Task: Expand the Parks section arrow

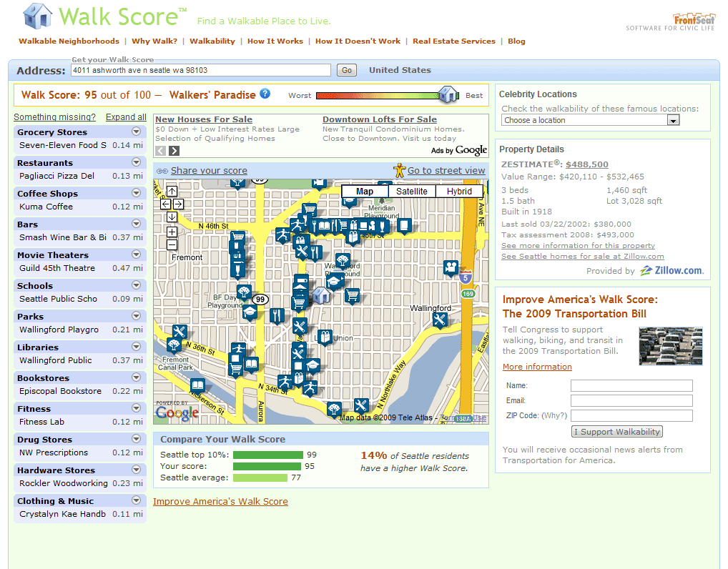Action: [136, 316]
